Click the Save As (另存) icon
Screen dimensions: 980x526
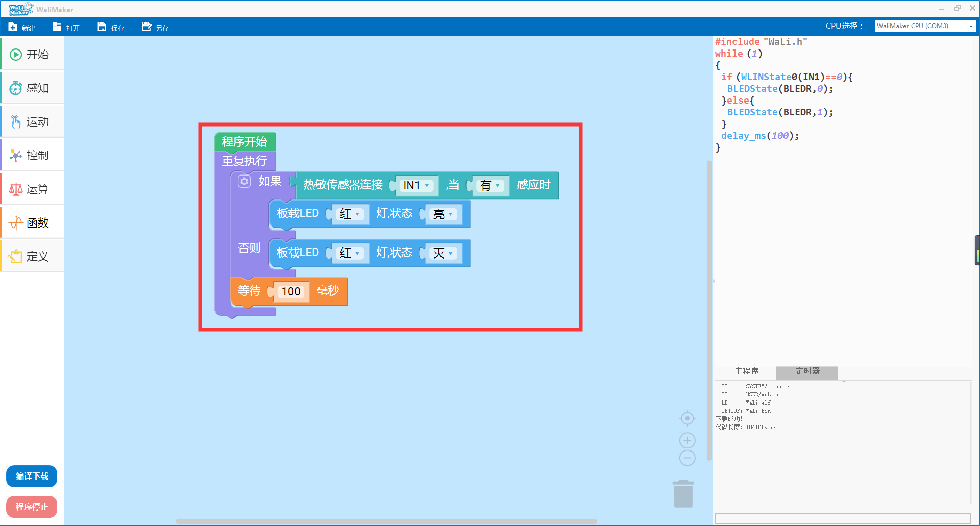147,27
